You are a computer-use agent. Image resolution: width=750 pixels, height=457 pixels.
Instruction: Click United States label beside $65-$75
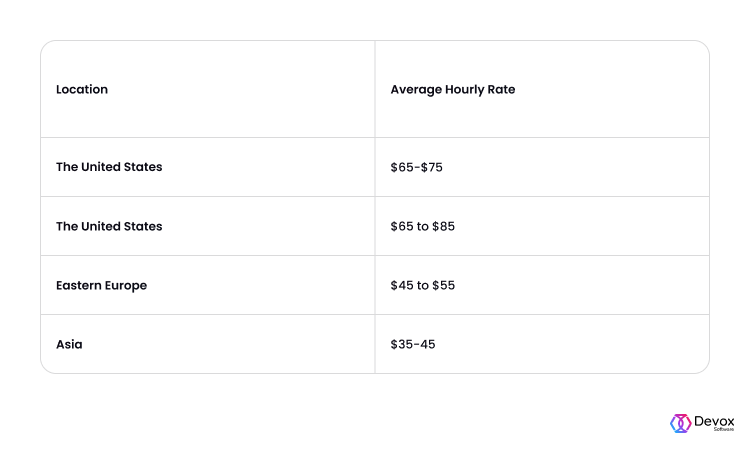[x=109, y=167]
